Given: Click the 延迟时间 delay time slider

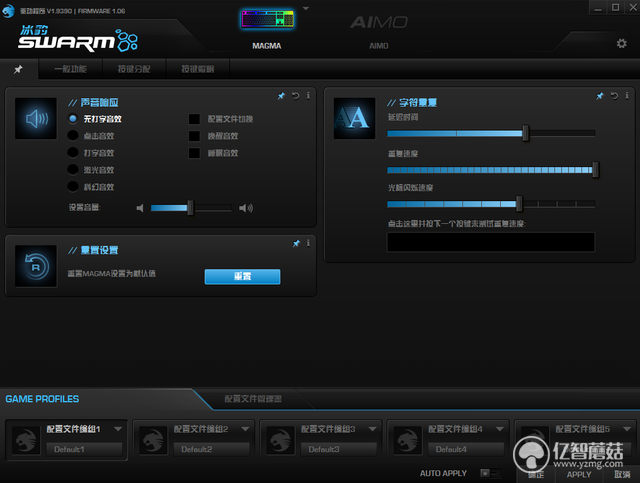Looking at the screenshot, I should 491,133.
